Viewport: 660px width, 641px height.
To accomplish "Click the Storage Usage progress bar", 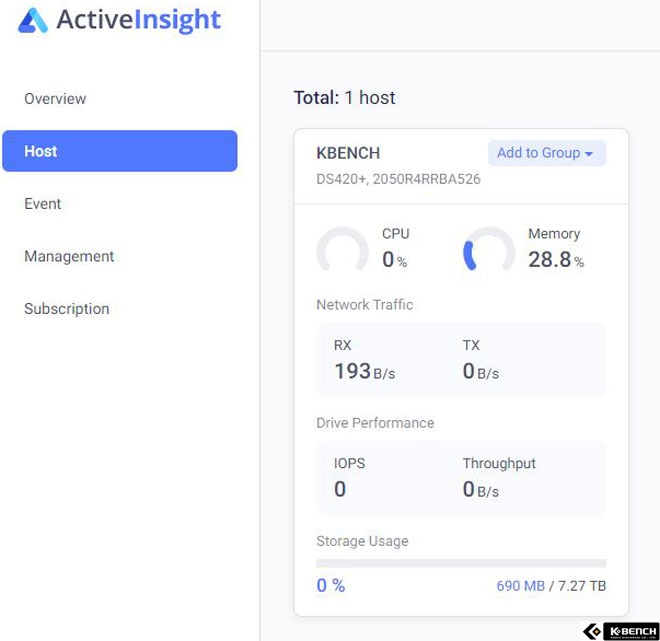I will (461, 563).
